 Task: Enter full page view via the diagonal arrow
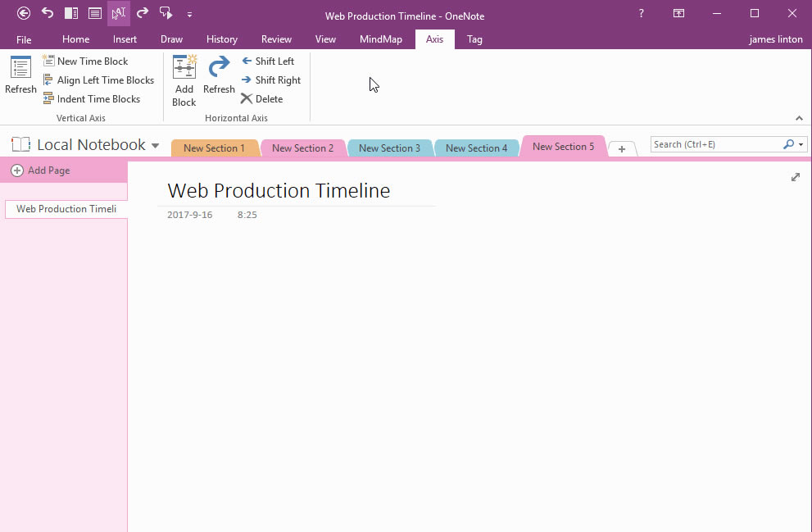click(x=795, y=176)
